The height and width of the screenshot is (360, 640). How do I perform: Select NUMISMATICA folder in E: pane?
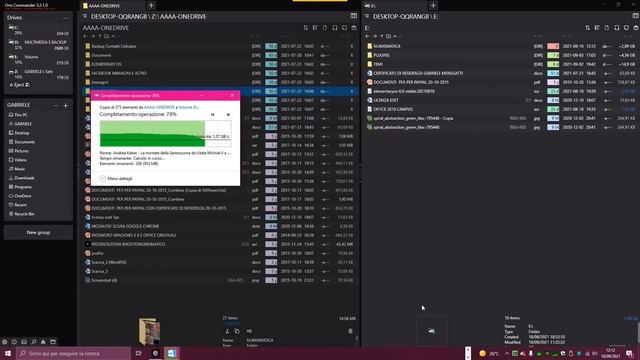[x=502, y=46]
